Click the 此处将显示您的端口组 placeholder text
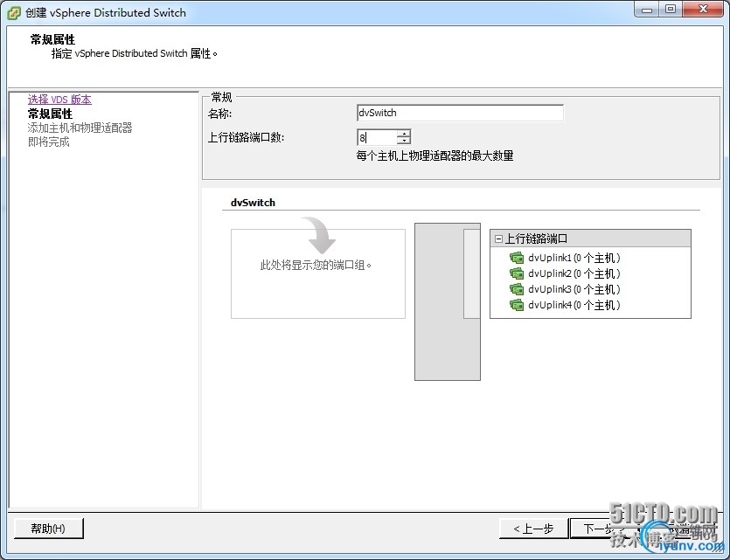This screenshot has height=560, width=730. [x=316, y=265]
